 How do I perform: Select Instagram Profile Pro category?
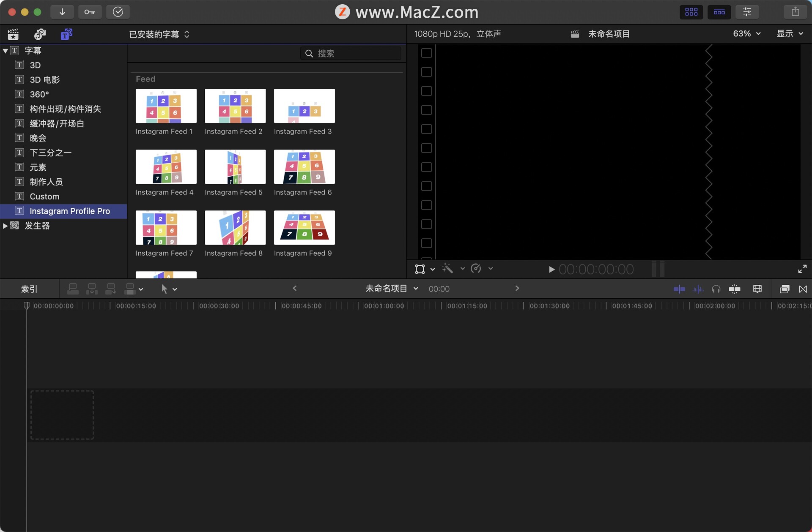(70, 211)
